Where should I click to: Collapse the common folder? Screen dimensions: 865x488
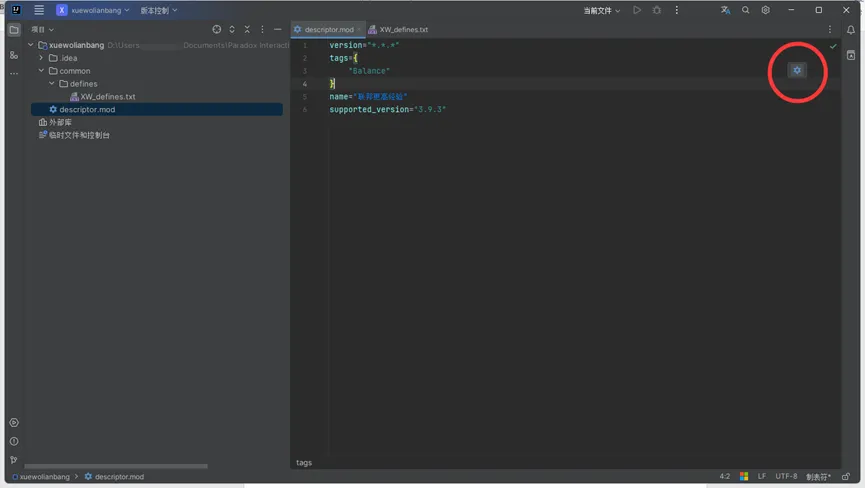click(x=41, y=71)
